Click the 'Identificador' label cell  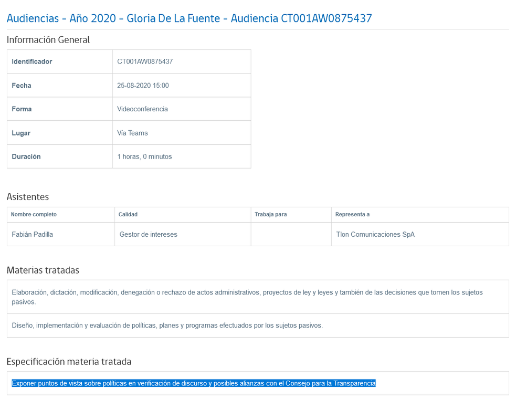coord(60,61)
